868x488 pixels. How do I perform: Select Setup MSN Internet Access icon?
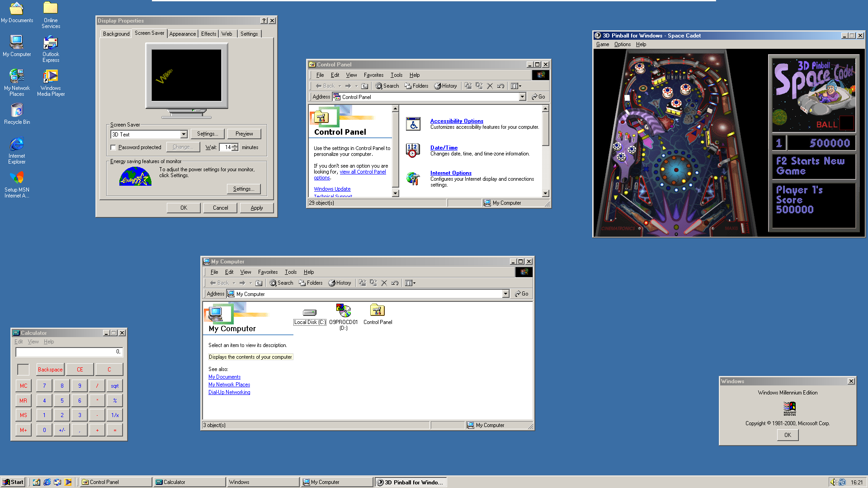17,185
